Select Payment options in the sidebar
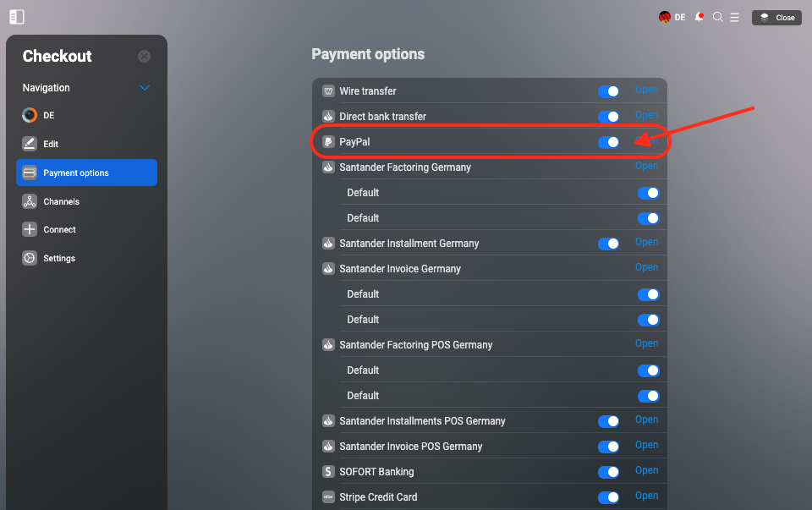The width and height of the screenshot is (812, 510). point(86,173)
